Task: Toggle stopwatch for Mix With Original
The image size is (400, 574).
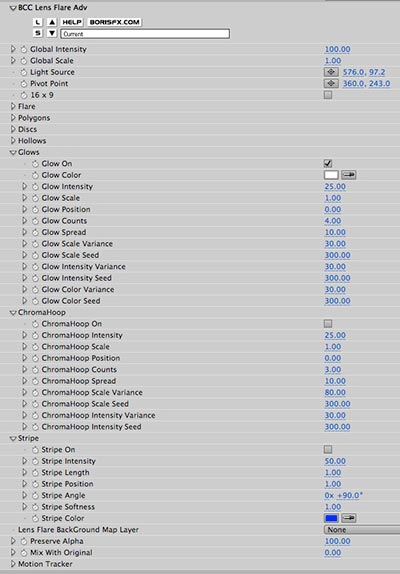Action: click(x=24, y=552)
